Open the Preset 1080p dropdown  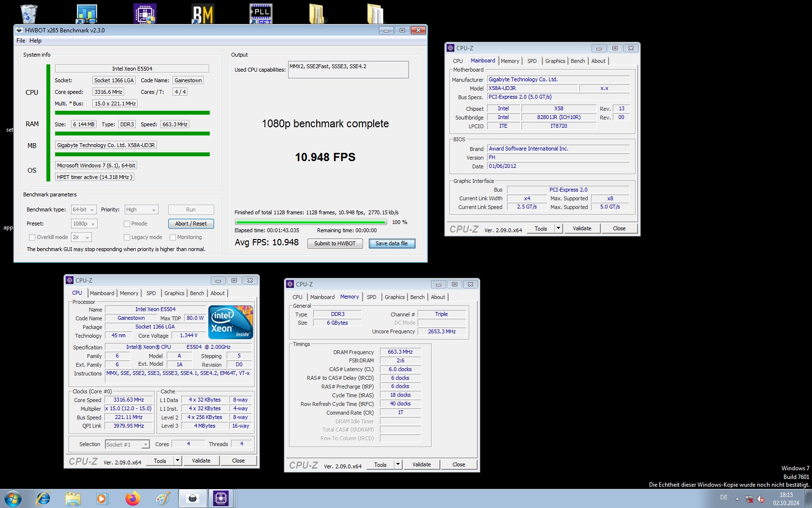pyautogui.click(x=84, y=224)
